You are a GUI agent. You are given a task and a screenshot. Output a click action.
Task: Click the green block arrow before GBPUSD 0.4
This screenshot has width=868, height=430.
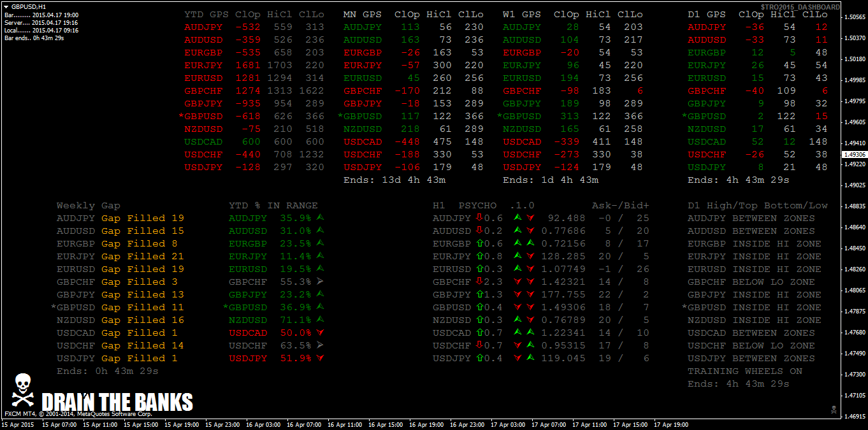(480, 307)
